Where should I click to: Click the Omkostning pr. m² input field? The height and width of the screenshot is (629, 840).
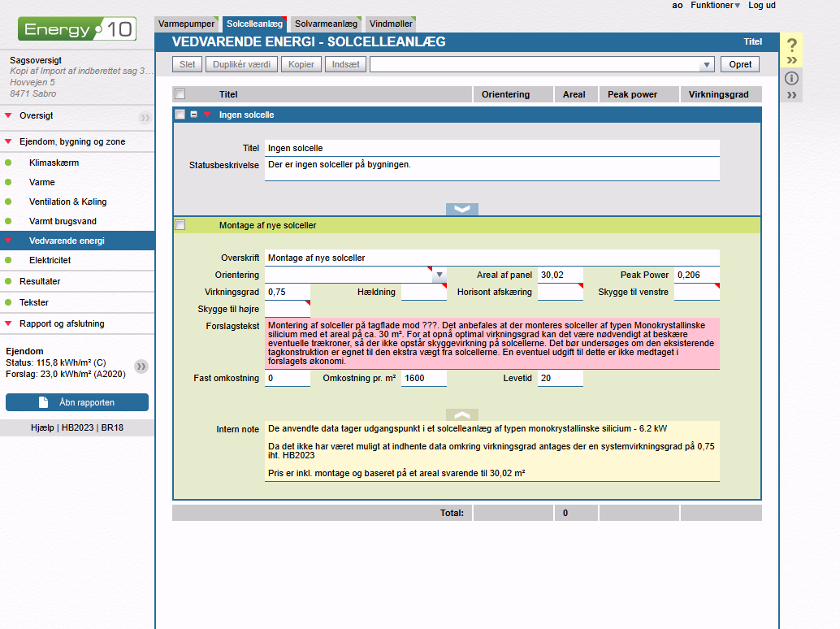pyautogui.click(x=423, y=379)
